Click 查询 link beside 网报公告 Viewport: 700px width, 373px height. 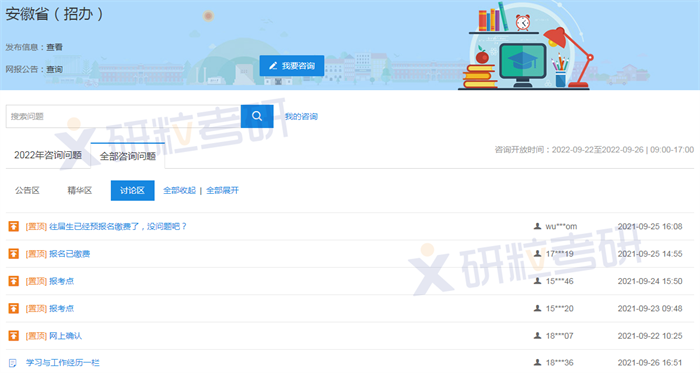[54, 70]
